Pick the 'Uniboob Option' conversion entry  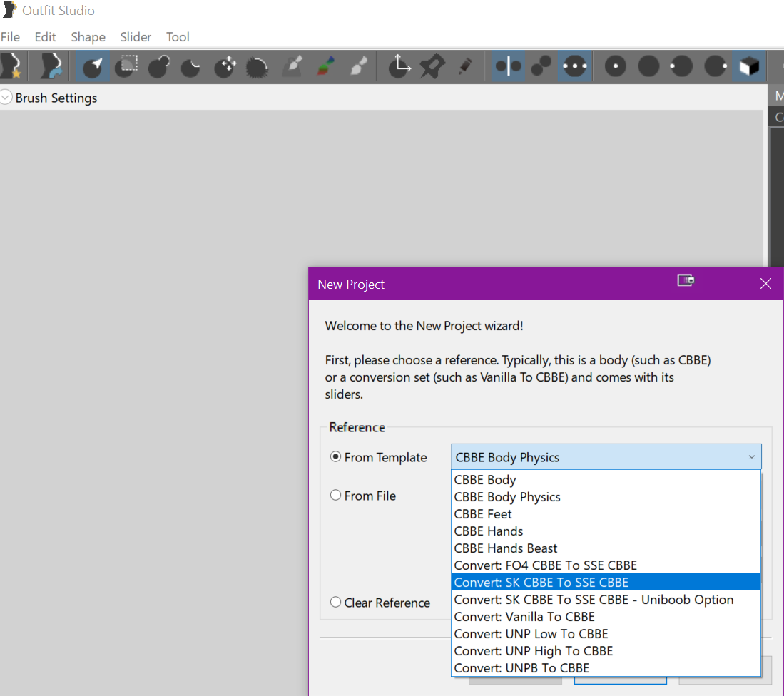click(x=606, y=599)
